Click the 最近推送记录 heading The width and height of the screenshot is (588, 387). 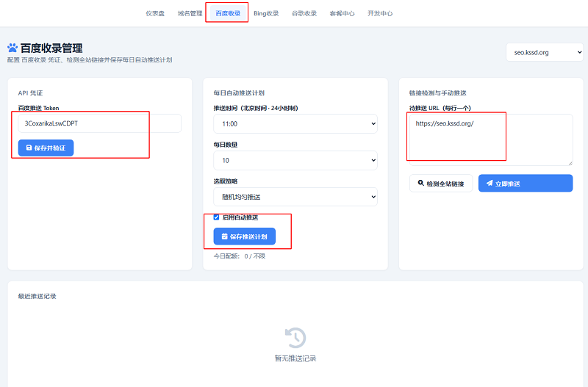tap(37, 297)
